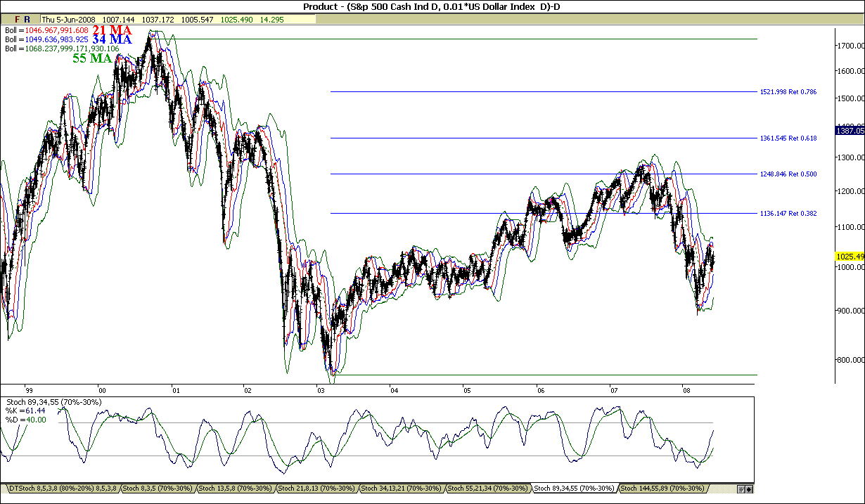This screenshot has width=865, height=504.
Task: Click the 99 year label on time axis
Action: [x=30, y=390]
